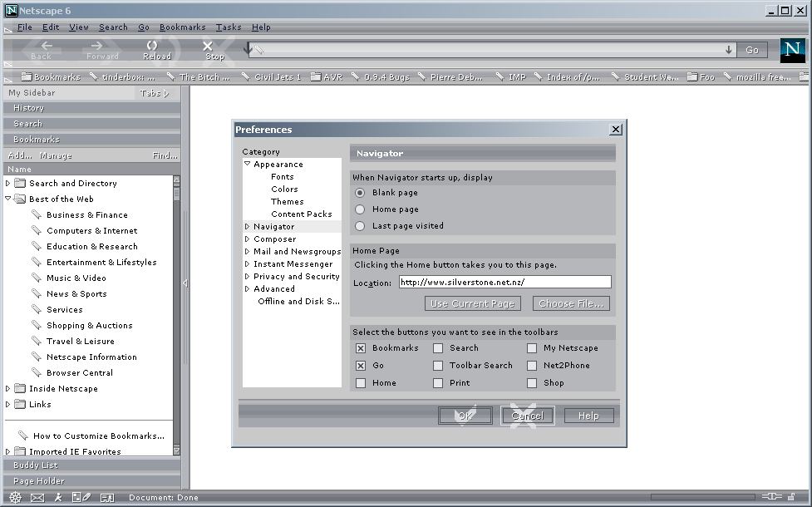
Task: Open the Tasks menu
Action: pos(229,27)
